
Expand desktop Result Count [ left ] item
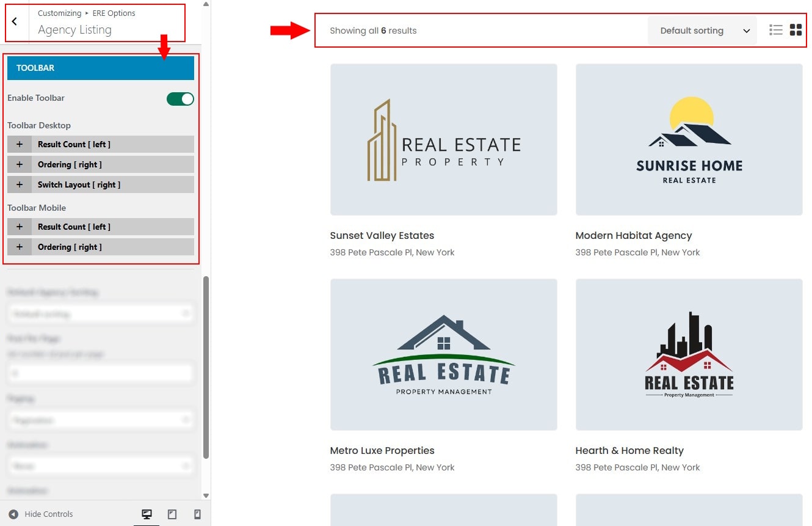point(74,144)
